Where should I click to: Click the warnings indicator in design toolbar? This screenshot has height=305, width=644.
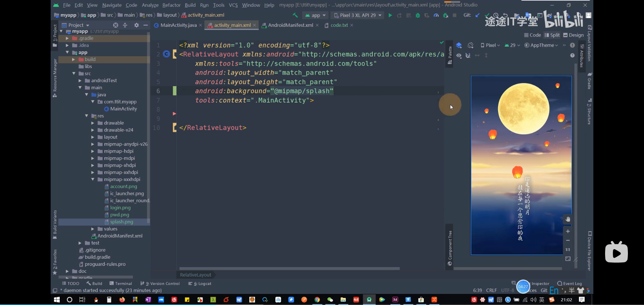(x=573, y=45)
